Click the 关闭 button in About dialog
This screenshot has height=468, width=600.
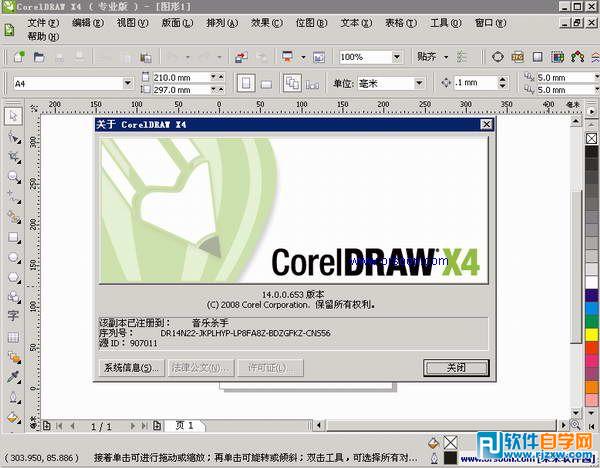tap(456, 368)
